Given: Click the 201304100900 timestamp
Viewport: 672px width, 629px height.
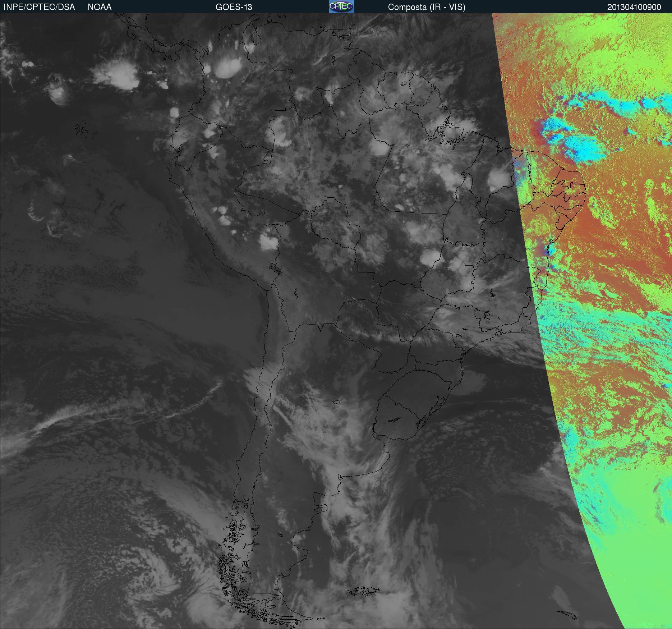Looking at the screenshot, I should 634,7.
